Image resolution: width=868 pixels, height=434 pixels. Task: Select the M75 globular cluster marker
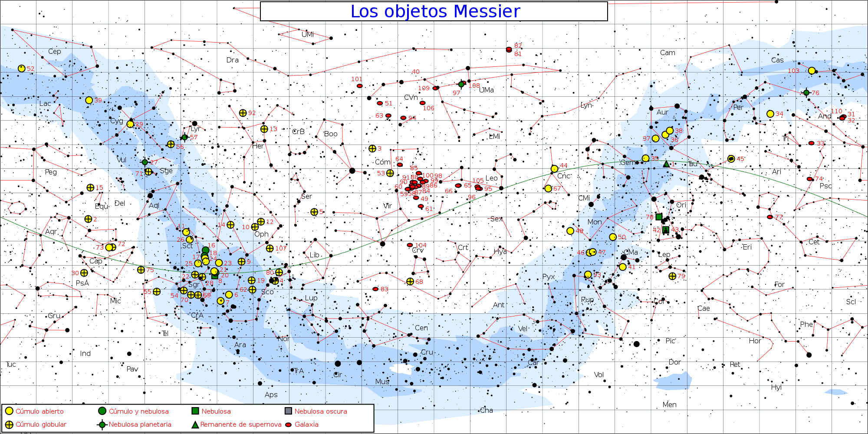click(x=141, y=270)
